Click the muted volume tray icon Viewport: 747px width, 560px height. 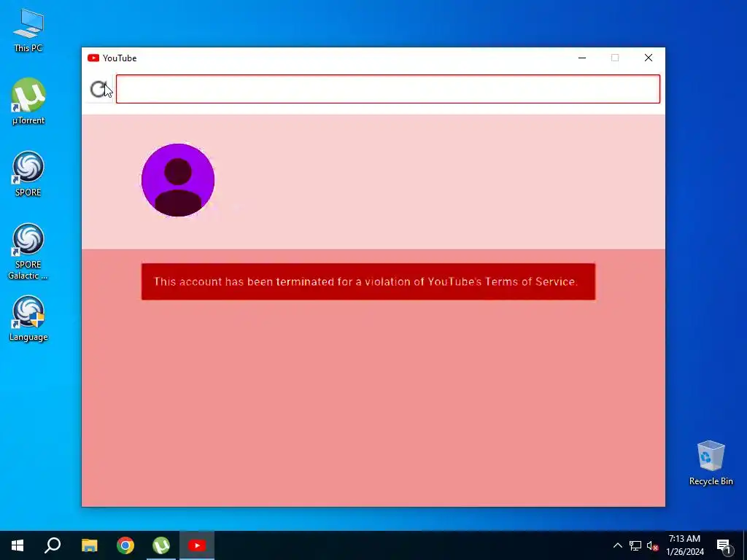[x=652, y=545]
